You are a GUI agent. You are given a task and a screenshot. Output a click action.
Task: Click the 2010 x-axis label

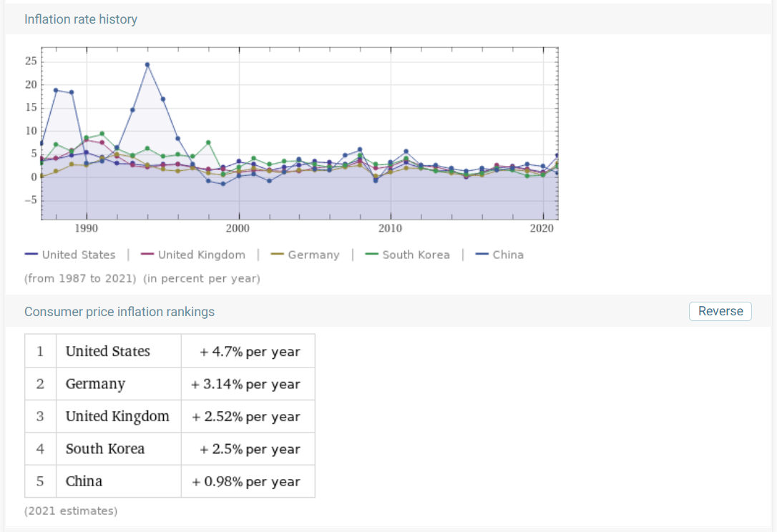(x=391, y=228)
